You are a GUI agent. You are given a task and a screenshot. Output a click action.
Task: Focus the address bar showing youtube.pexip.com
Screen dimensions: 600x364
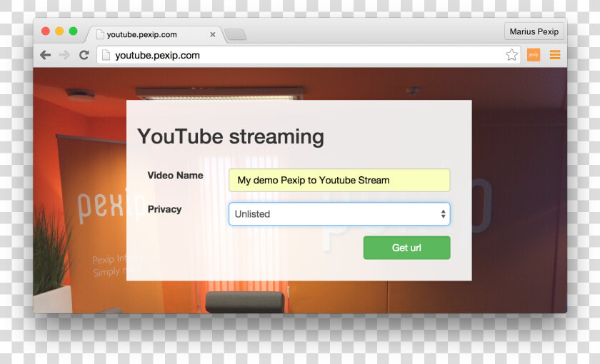click(x=309, y=55)
